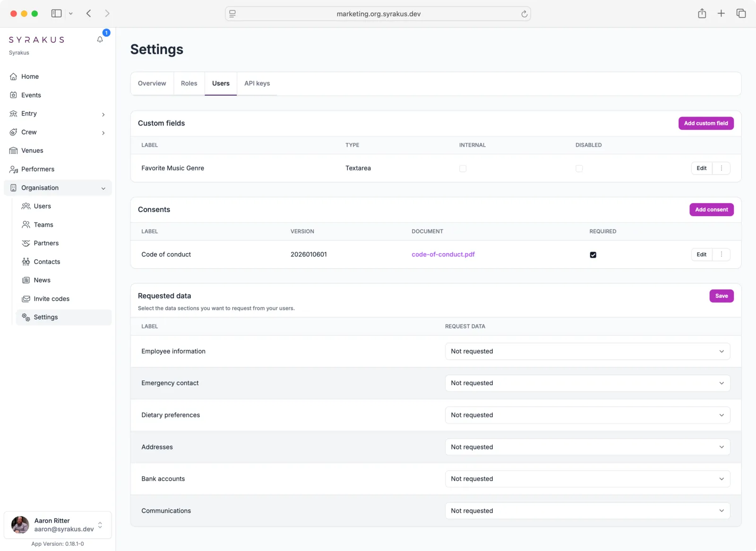Viewport: 756px width, 551px height.
Task: Click the Add custom field button
Action: tap(705, 123)
